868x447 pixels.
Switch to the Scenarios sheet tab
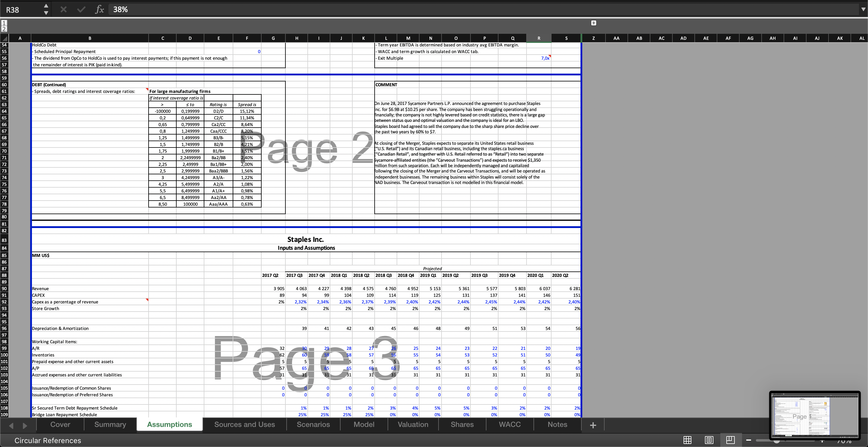tap(313, 424)
